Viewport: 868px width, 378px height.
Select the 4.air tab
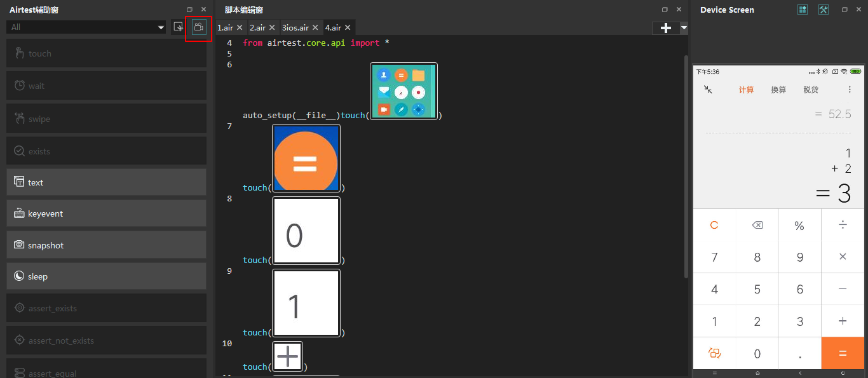point(333,28)
